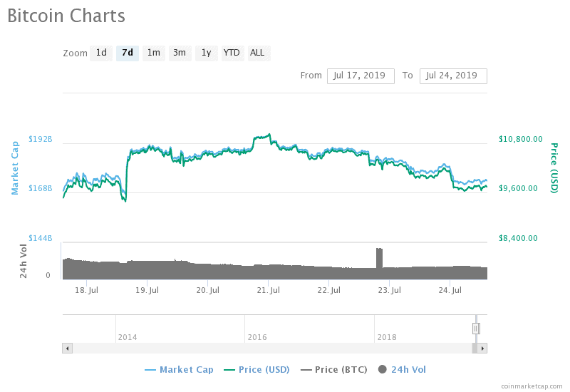Click the navigator range handle
Screen dimensions: 570x392
[476, 329]
